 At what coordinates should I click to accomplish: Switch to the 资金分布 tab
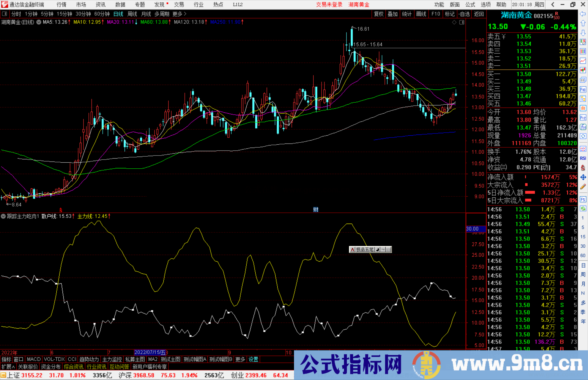pos(51,367)
